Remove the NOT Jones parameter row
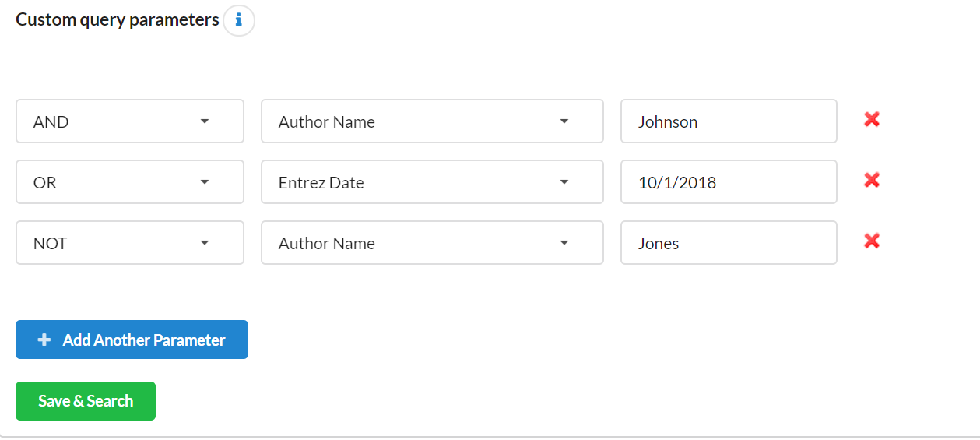Image resolution: width=980 pixels, height=440 pixels. click(872, 241)
